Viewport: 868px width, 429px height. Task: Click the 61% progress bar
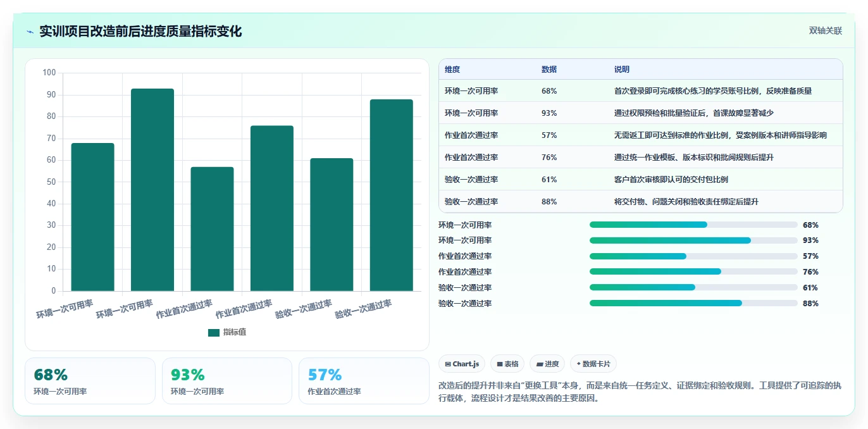click(x=693, y=287)
